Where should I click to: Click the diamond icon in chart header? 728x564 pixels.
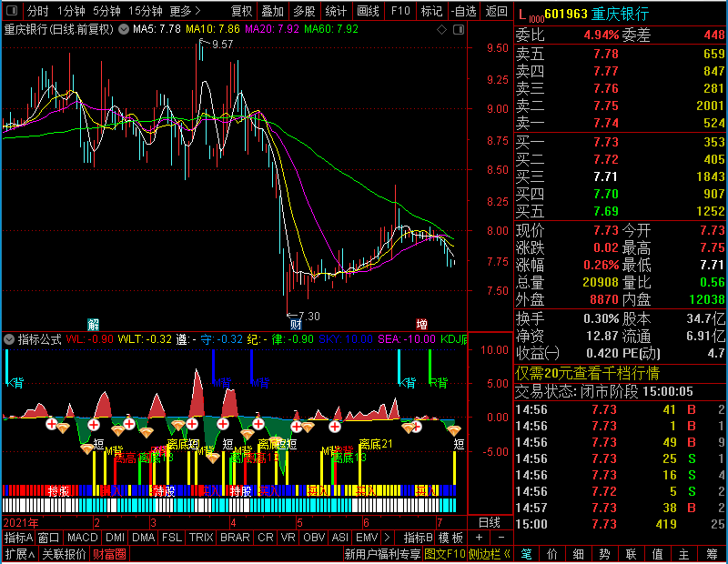point(441,30)
